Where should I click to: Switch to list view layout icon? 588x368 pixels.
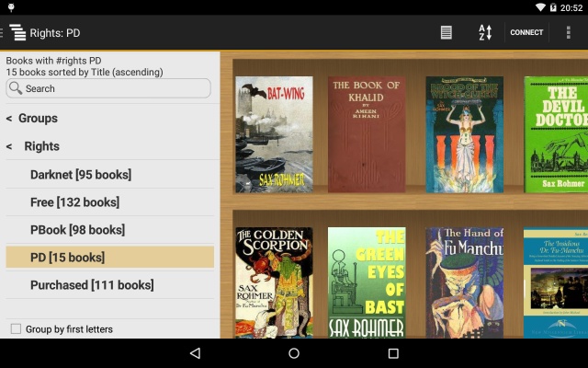pyautogui.click(x=446, y=33)
